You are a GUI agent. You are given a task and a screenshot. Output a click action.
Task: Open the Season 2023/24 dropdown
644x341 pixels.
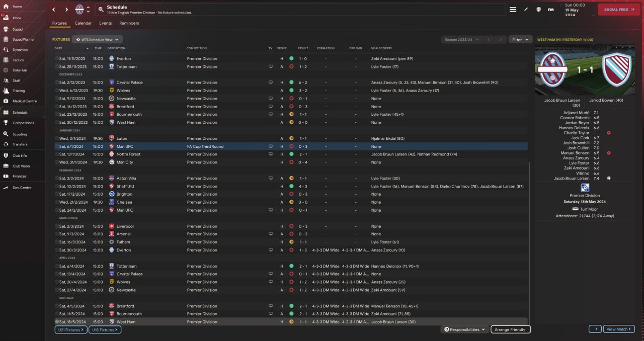(461, 39)
